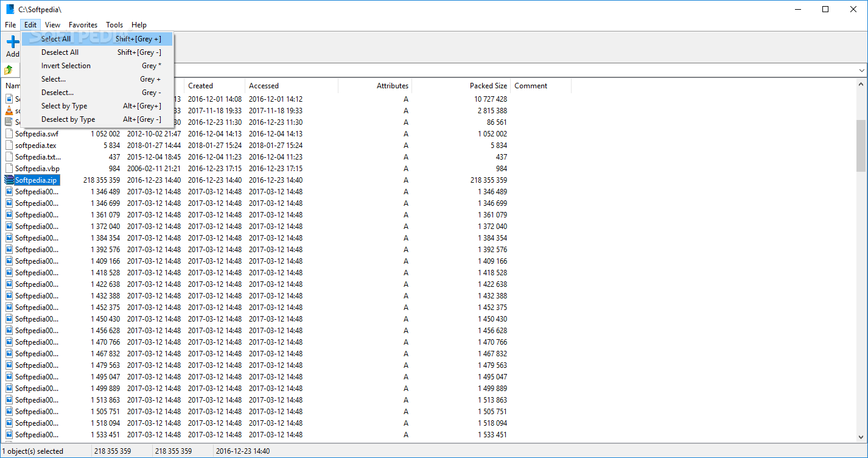This screenshot has width=868, height=458.
Task: Click created date 2016-12-01 14:08
Action: 215,99
